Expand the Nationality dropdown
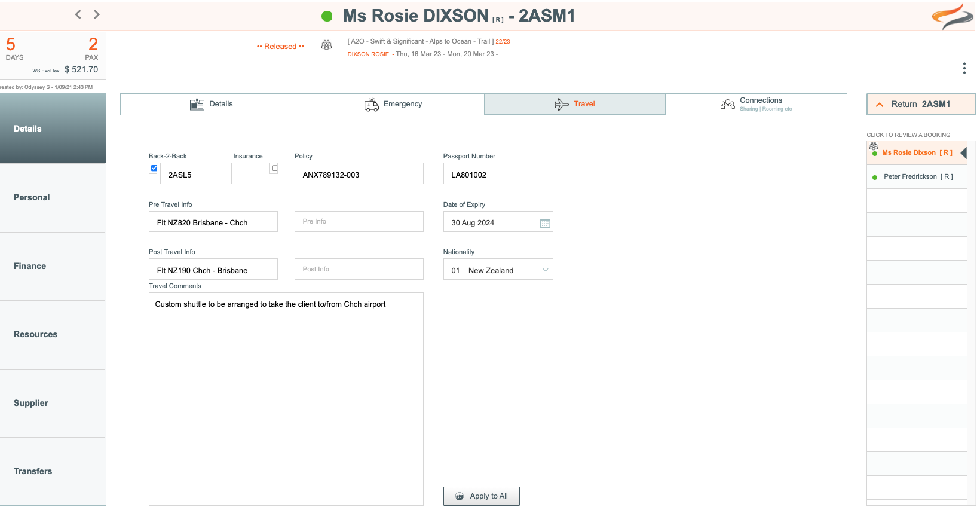This screenshot has width=980, height=513. point(546,270)
